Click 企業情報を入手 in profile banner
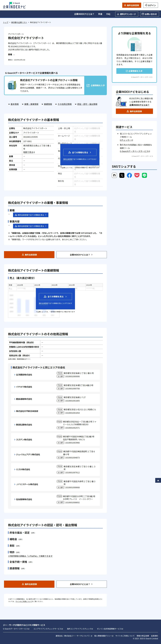161x644 pixels. pos(96,85)
